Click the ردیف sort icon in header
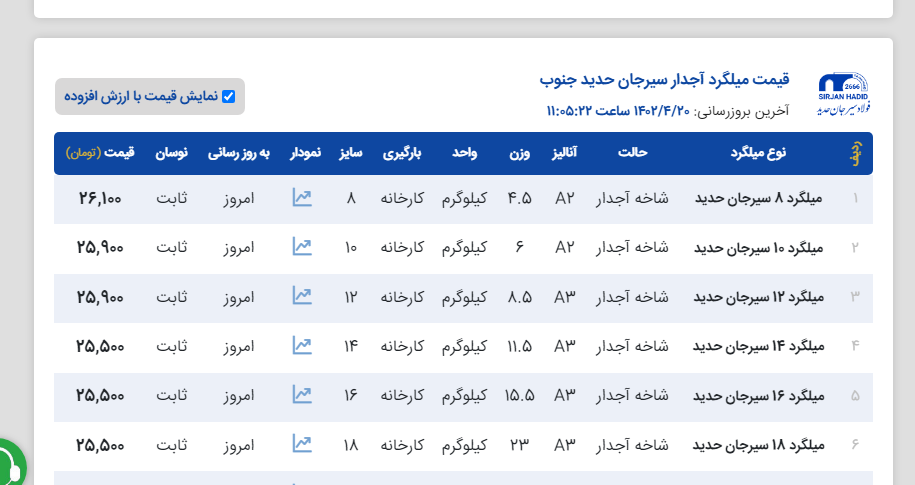 (x=855, y=154)
